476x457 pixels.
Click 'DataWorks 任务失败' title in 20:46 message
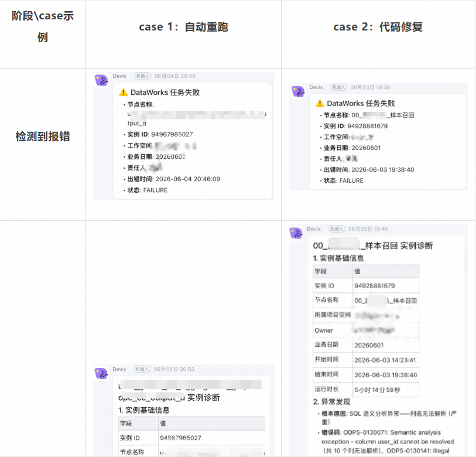pos(165,93)
